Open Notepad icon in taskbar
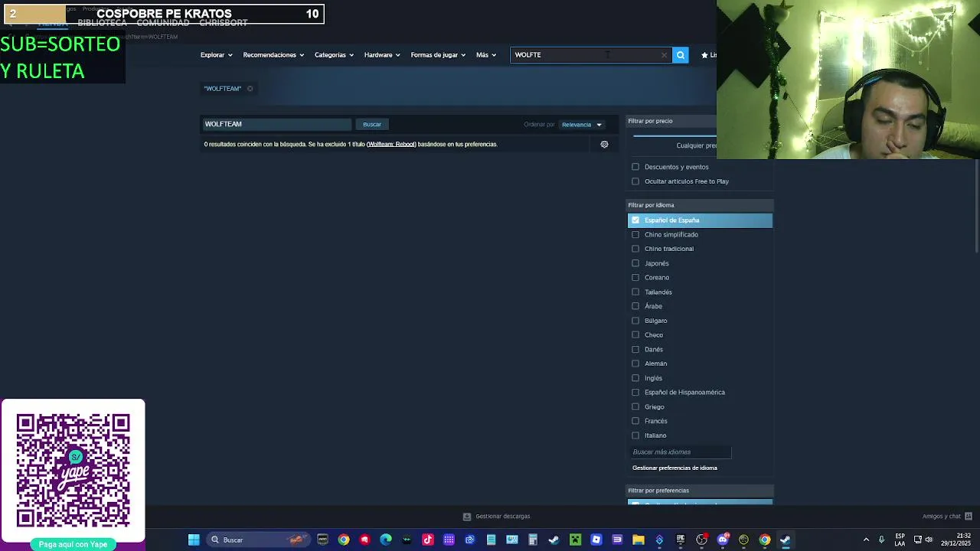The image size is (980, 551). 491,540
